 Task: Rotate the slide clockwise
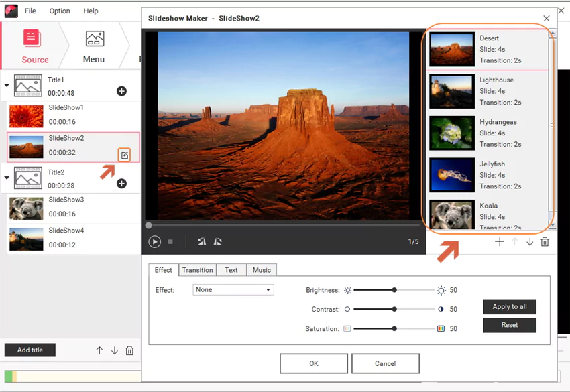click(218, 241)
